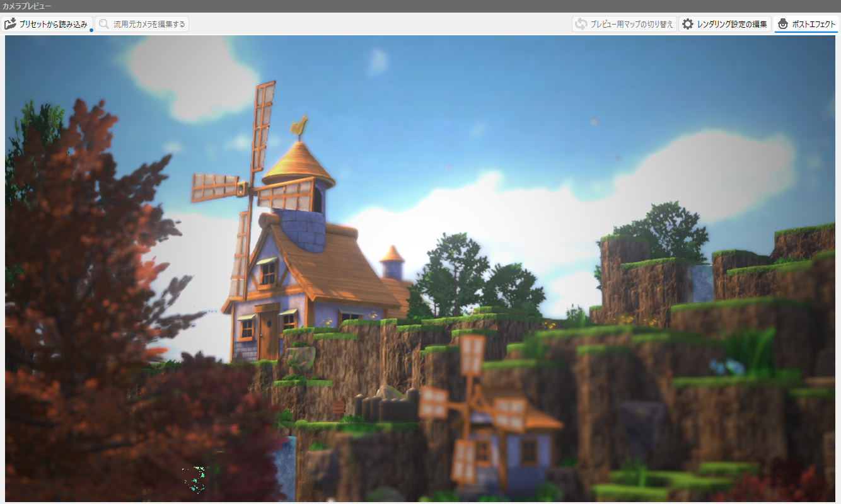This screenshot has width=841, height=504.
Task: Click the blue dot beside the preset button
Action: pyautogui.click(x=91, y=30)
